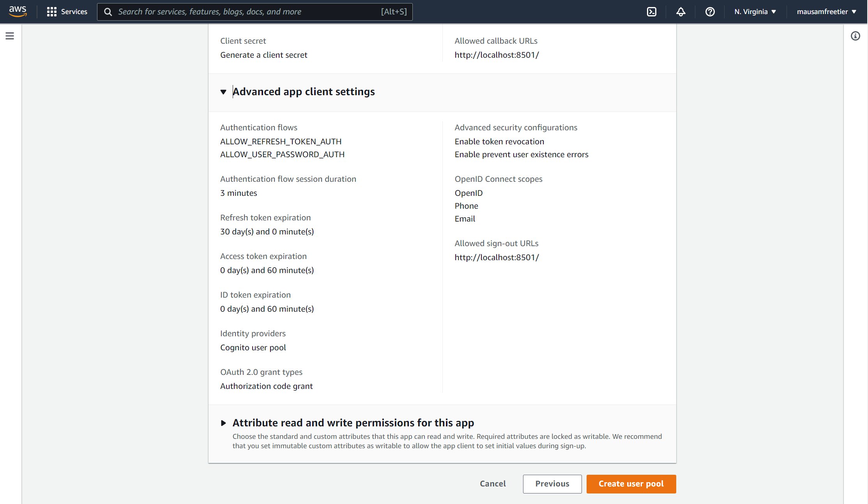Expand the hamburger side navigation

tap(10, 36)
